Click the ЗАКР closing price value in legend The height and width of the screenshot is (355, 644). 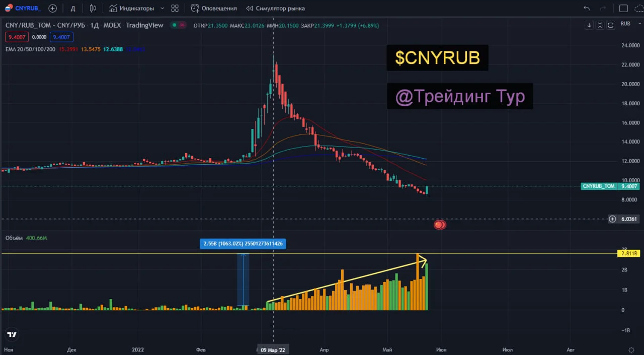[x=325, y=25]
